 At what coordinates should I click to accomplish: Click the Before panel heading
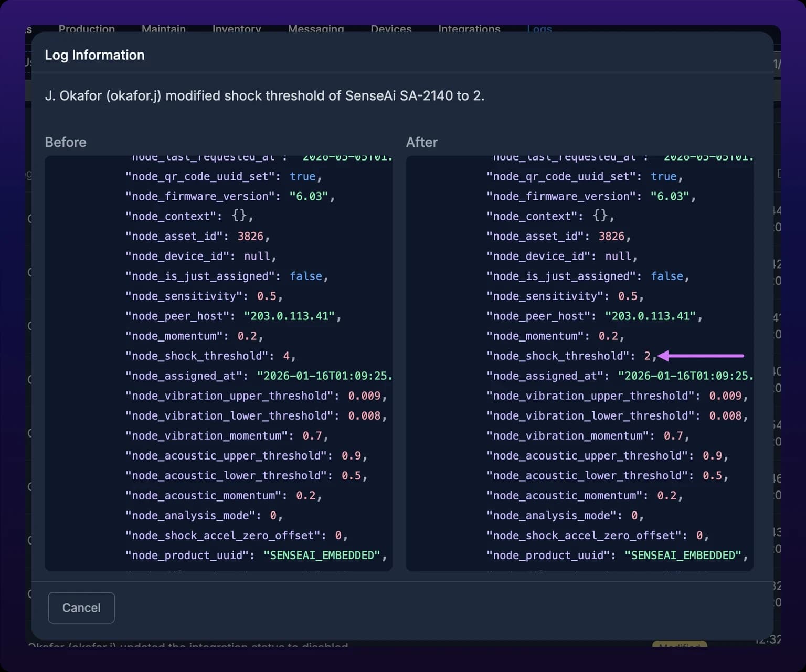pos(66,142)
